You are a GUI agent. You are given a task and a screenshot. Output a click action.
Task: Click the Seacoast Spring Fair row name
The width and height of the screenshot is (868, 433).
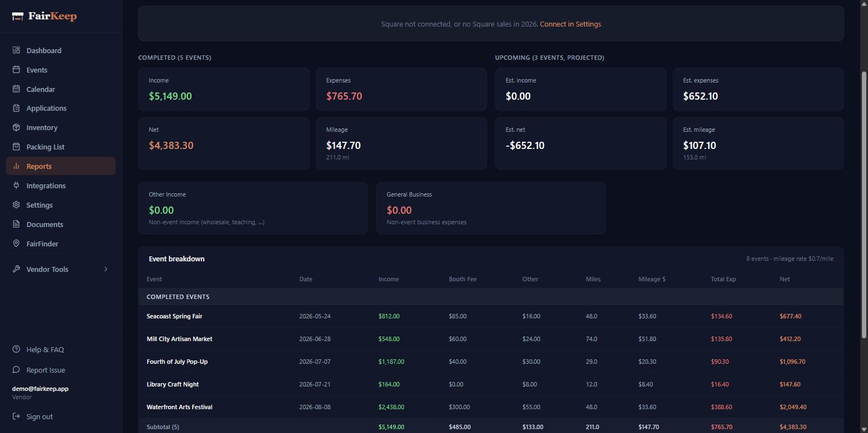pyautogui.click(x=174, y=316)
